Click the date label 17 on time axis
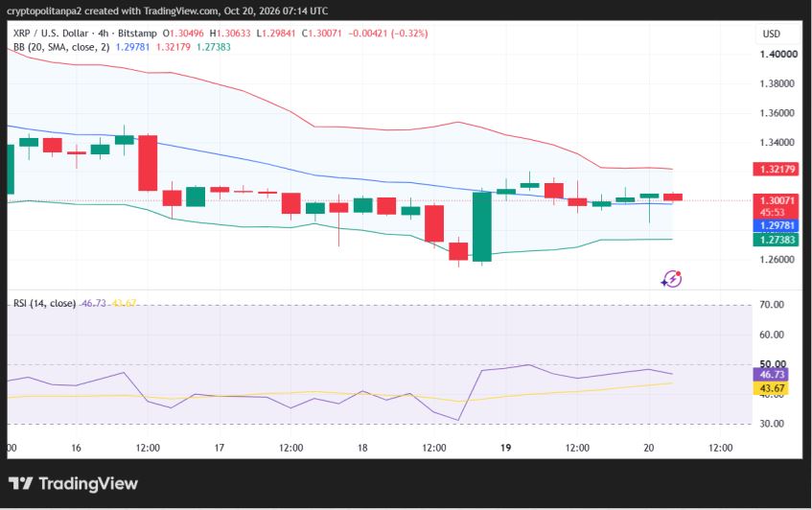 (x=219, y=448)
